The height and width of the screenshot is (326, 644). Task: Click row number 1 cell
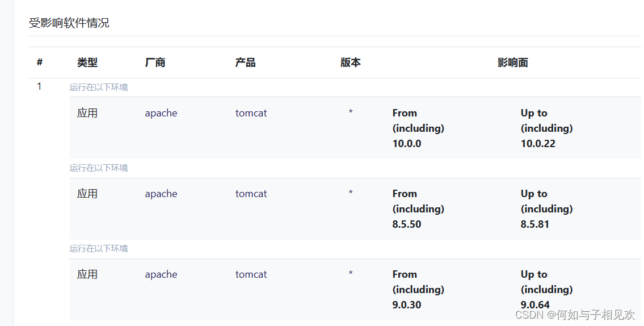click(x=39, y=86)
